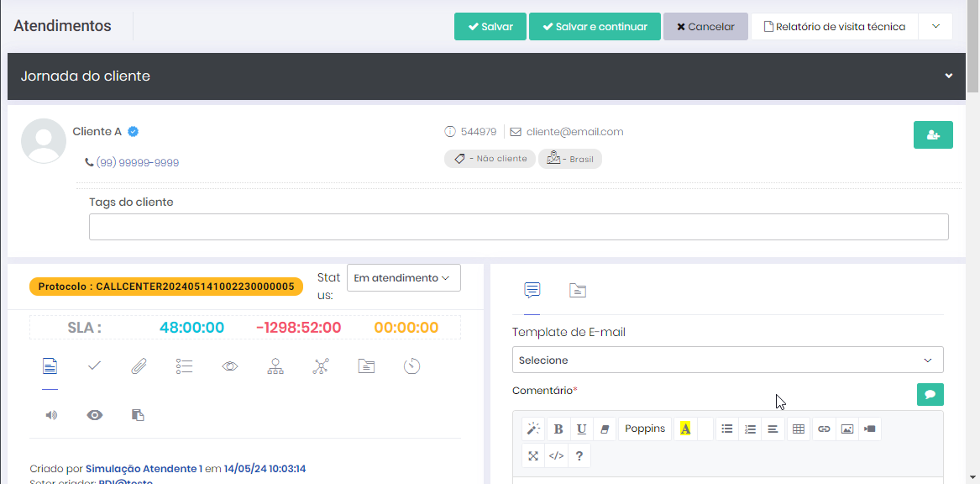This screenshot has width=980, height=484.
Task: Switch to the comment bubble tab
Action: [532, 291]
